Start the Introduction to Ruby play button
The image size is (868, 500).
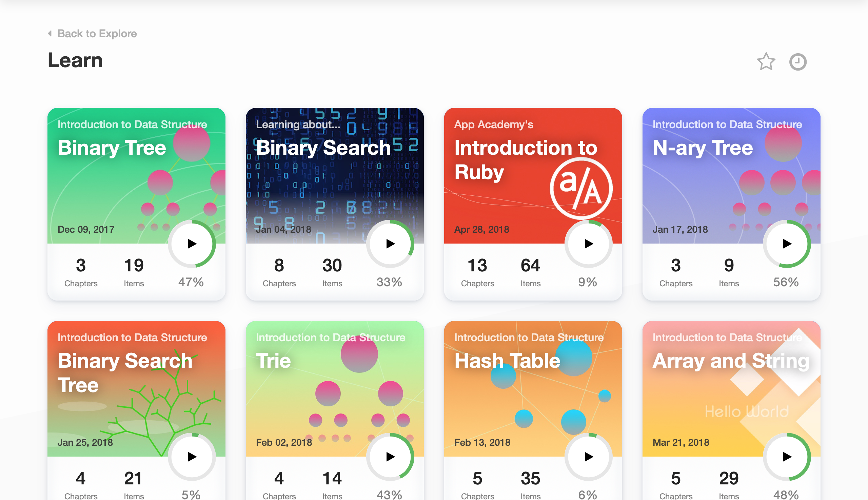click(589, 244)
